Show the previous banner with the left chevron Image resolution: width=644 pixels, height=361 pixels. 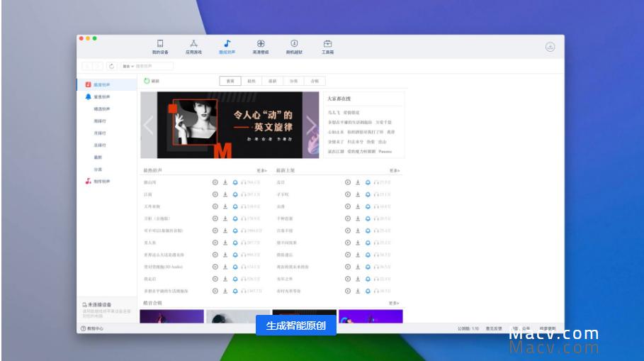tap(148, 125)
